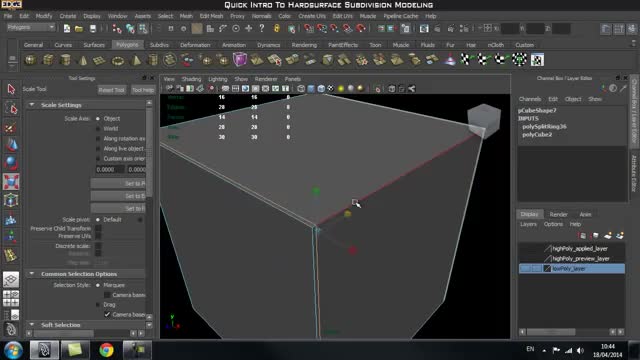
Task: Open the UV texture editor shelf icon
Action: pyautogui.click(x=537, y=60)
